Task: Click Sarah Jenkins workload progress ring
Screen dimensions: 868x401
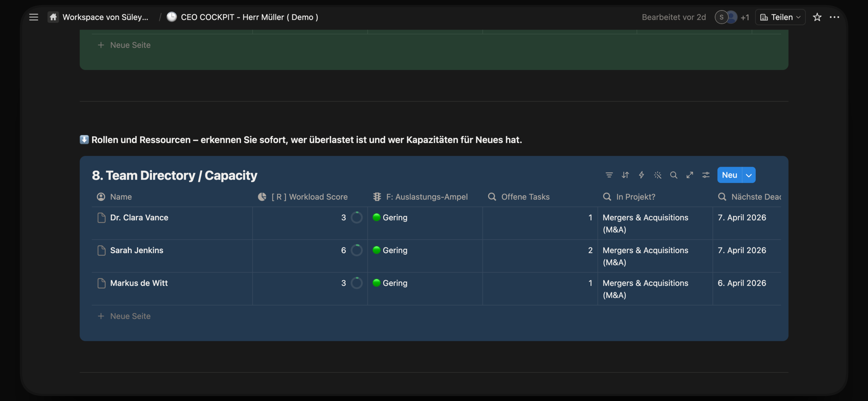Action: pos(357,250)
